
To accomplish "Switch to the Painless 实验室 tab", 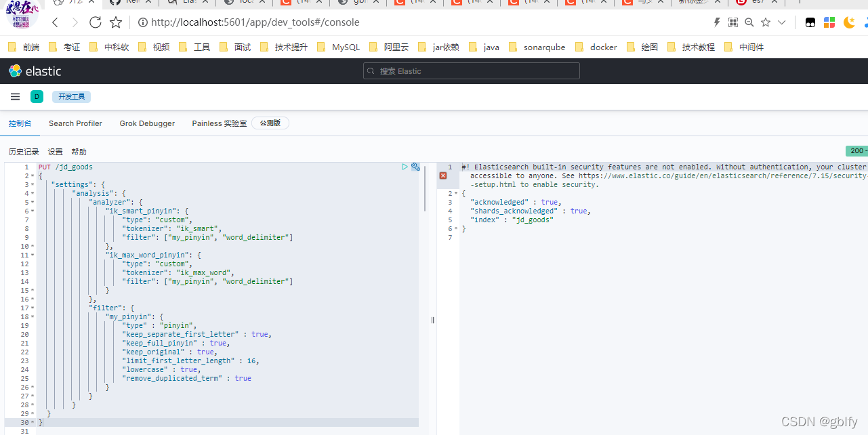I will click(220, 123).
